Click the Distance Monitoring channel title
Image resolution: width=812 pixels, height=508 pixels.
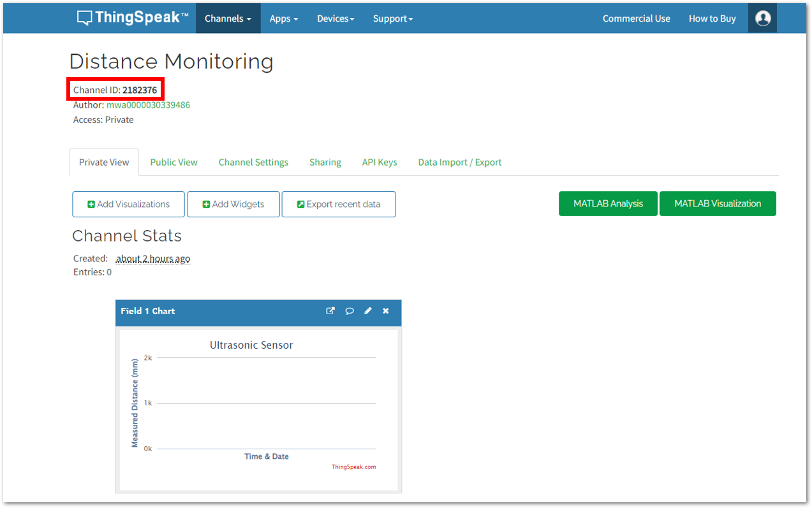pos(172,61)
